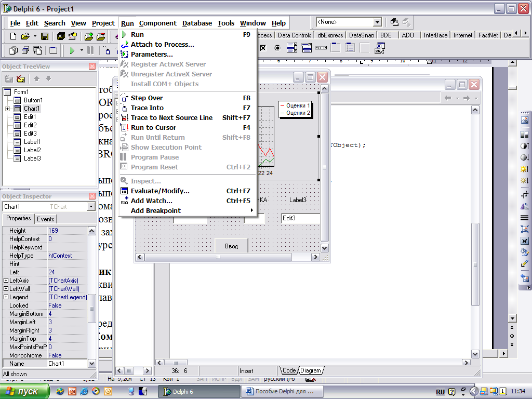This screenshot has width=532, height=399.
Task: Click the View Unit icon
Action: click(14, 50)
